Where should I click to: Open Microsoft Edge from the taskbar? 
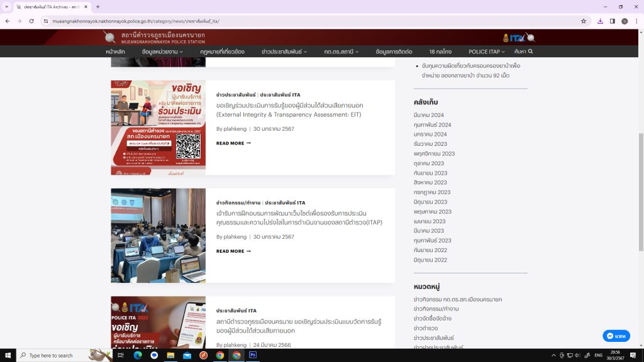[x=138, y=355]
